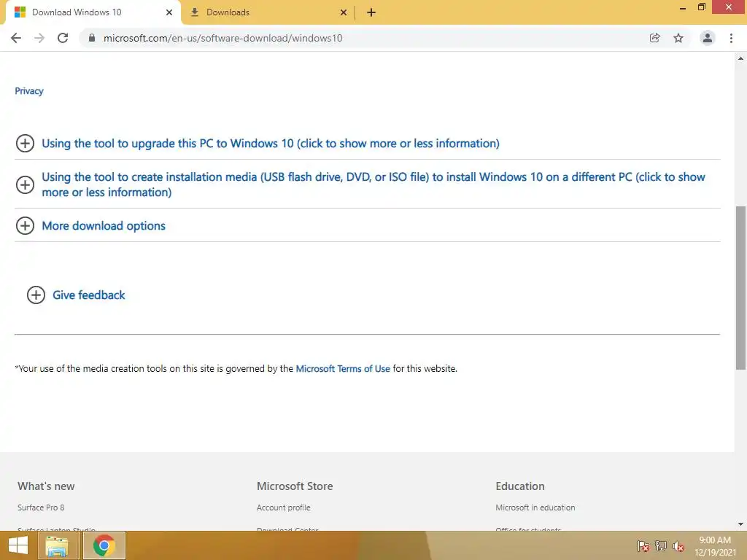Expand Give feedback plus icon
This screenshot has height=560, width=747.
[x=36, y=295]
